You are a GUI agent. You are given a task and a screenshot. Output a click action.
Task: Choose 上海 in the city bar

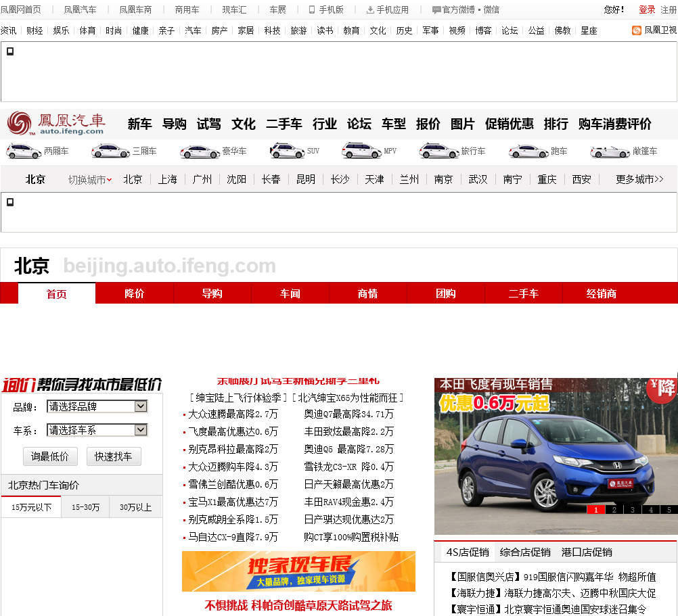point(167,179)
